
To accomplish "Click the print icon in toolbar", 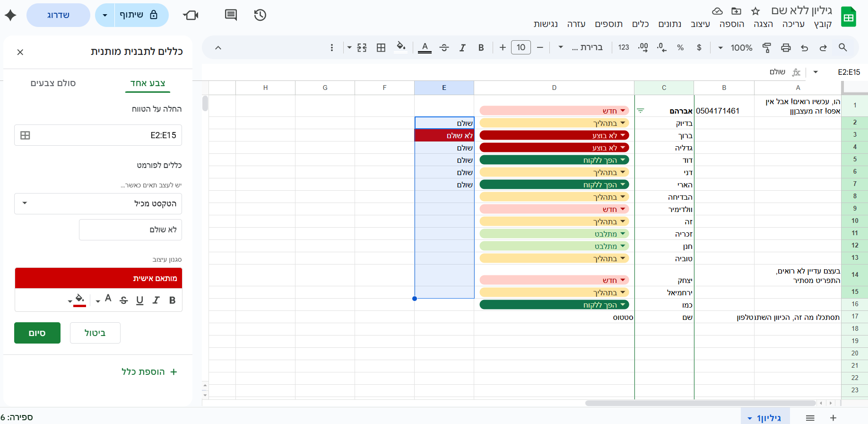I will tap(786, 47).
